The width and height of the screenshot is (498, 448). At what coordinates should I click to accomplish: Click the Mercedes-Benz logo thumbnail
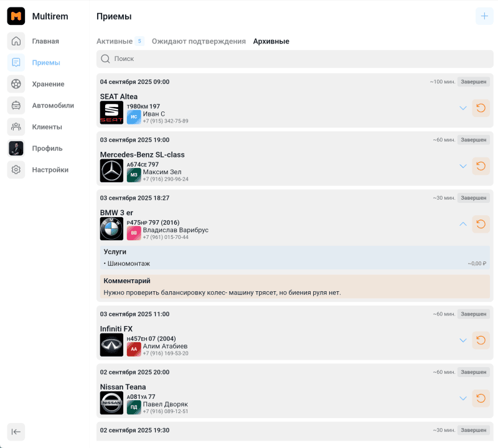[x=112, y=170]
